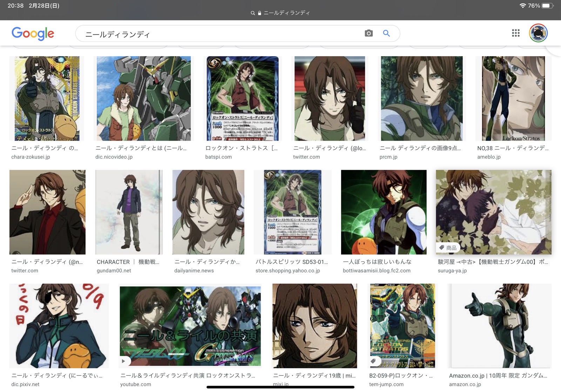Click caption ニール&ライルディランディ共演 ロックオンストラ...
Screen dimensions: 561x392
click(x=188, y=375)
